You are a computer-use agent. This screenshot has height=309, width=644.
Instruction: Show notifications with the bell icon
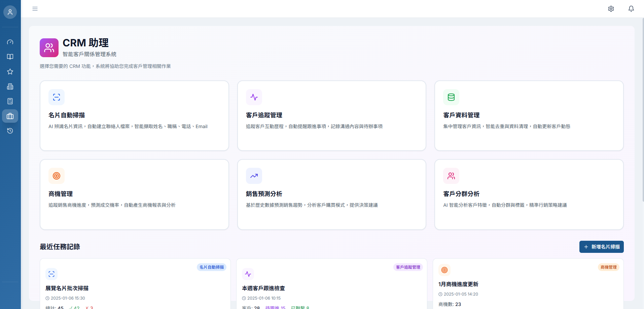[631, 9]
